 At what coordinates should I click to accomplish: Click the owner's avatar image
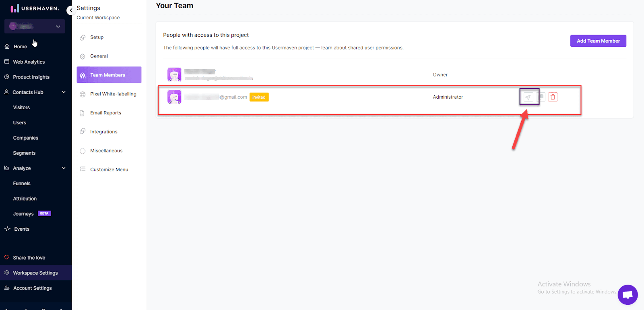[174, 74]
